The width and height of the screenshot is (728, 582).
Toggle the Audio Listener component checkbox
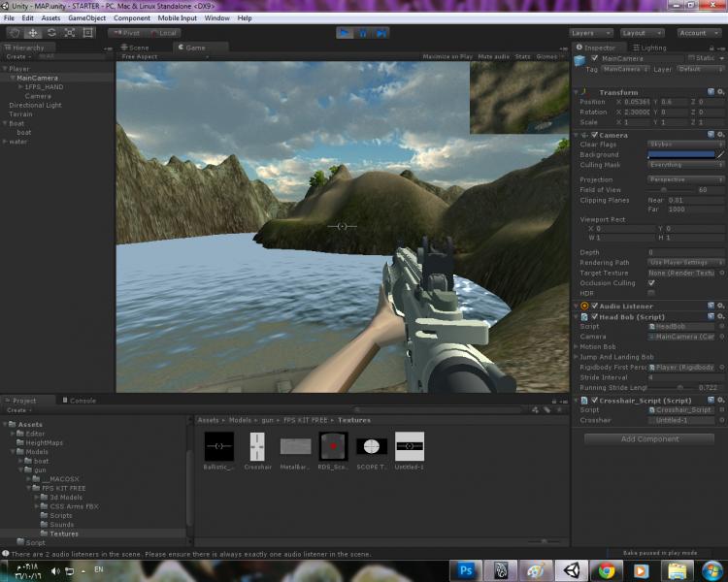(x=595, y=307)
